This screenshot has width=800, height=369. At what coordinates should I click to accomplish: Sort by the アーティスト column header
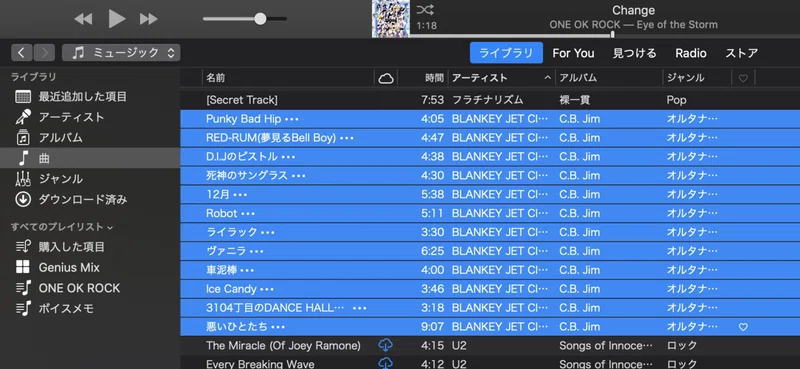(480, 78)
